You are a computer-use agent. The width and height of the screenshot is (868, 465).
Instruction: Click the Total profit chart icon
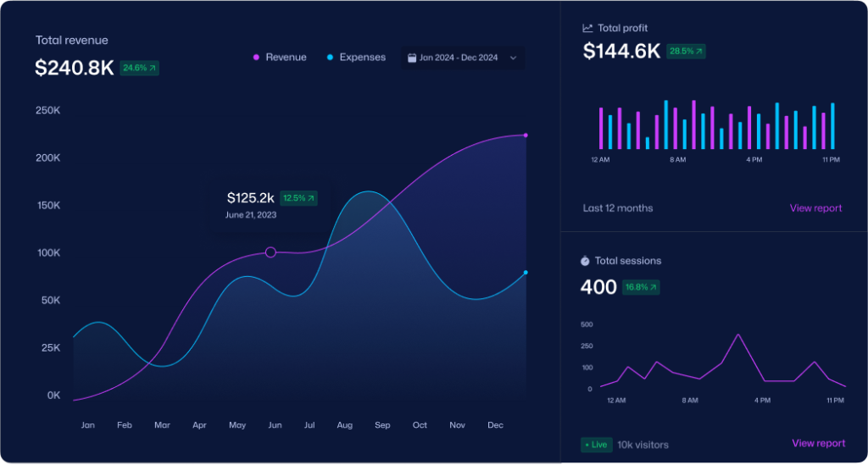pyautogui.click(x=587, y=28)
